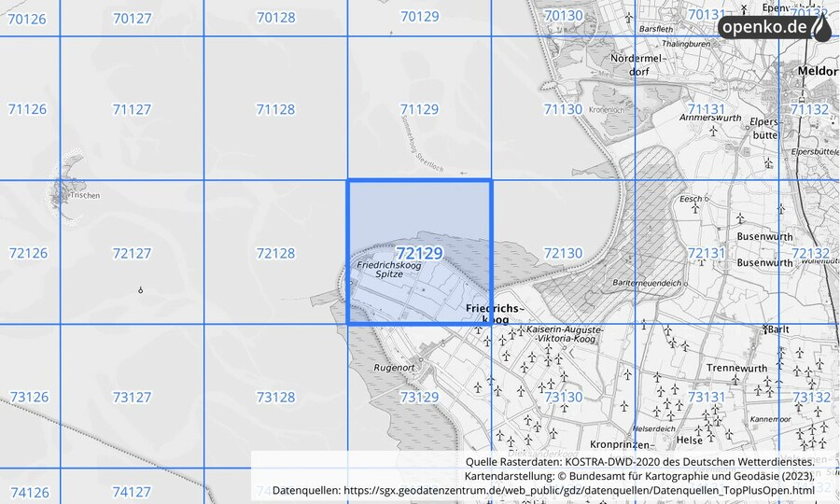Viewport: 840px width, 504px height.
Task: Click grid cell label 72130
Action: coord(563,253)
